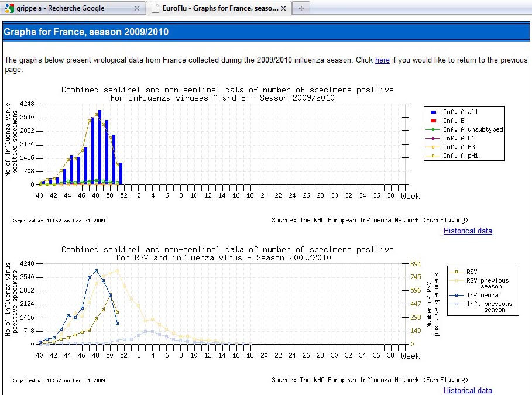
Task: Click the tallest blue bar in the first chart
Action: point(99,146)
